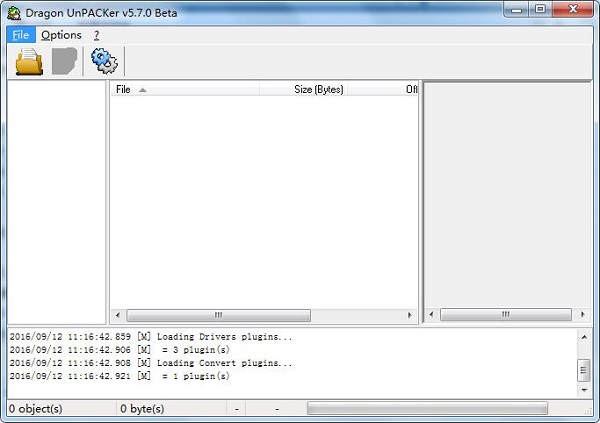Click the file list right scroll arrow
This screenshot has width=600, height=423.
[410, 315]
